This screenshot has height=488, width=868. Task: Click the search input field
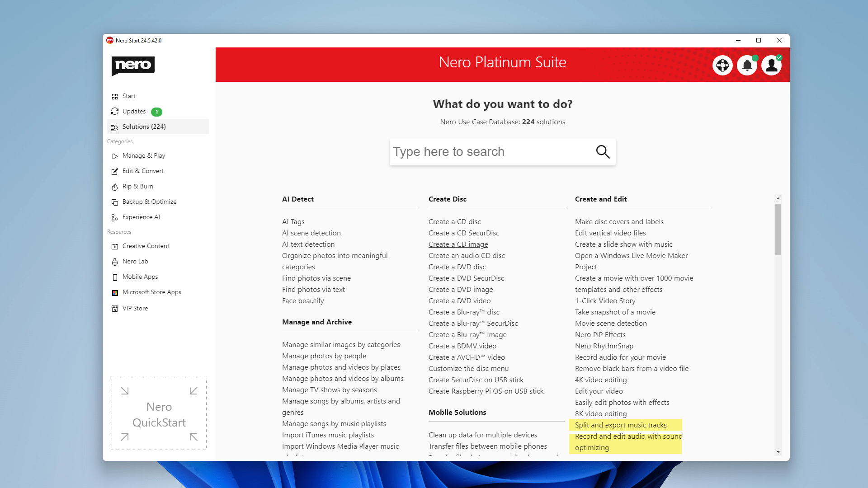tap(503, 151)
